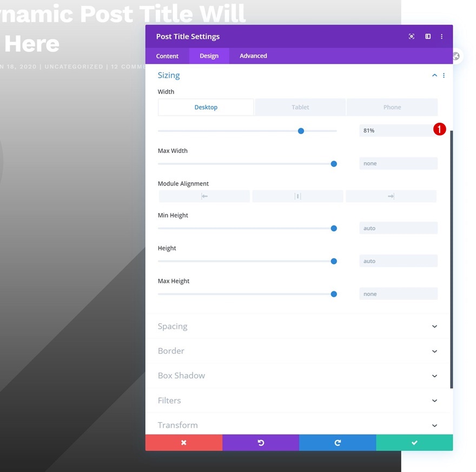Toggle the snap modal sidebar icon
Image resolution: width=476 pixels, height=472 pixels.
[x=428, y=36]
